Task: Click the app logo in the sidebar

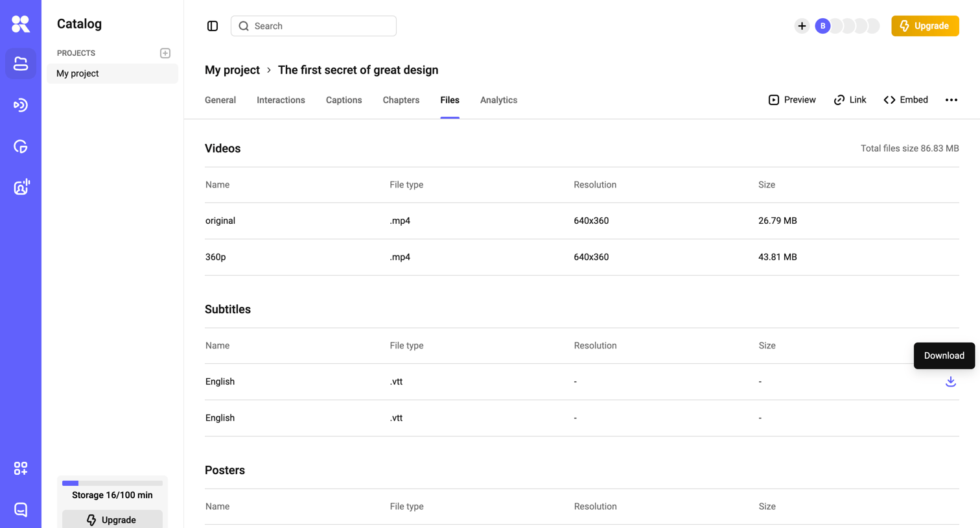Action: (x=21, y=24)
